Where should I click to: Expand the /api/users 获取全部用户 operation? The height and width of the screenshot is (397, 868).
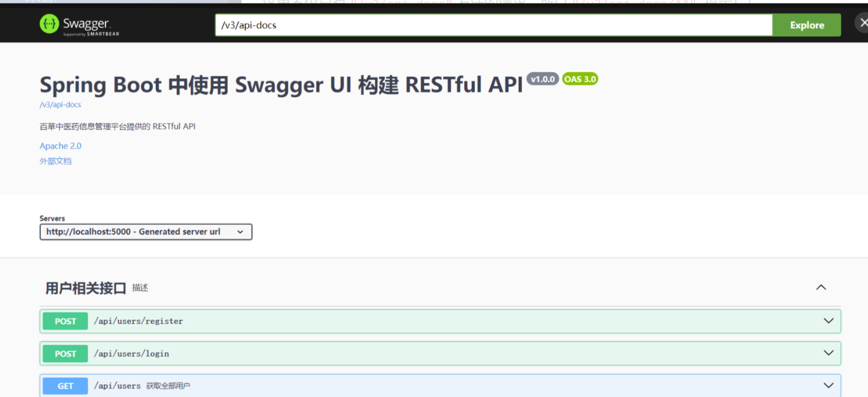pyautogui.click(x=828, y=385)
